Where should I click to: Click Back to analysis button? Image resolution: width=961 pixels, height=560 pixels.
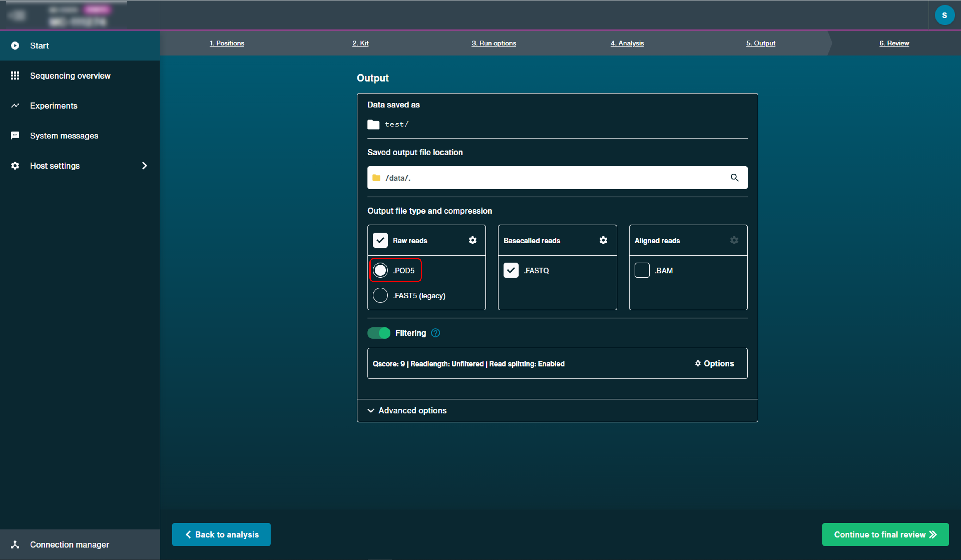pyautogui.click(x=221, y=534)
